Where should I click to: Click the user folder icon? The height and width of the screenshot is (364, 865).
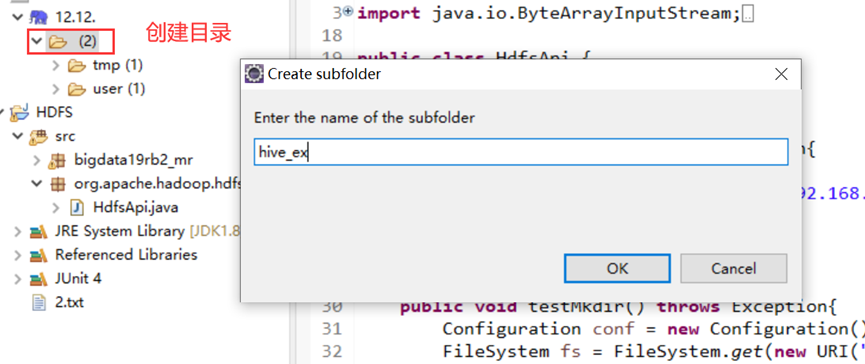pos(77,89)
